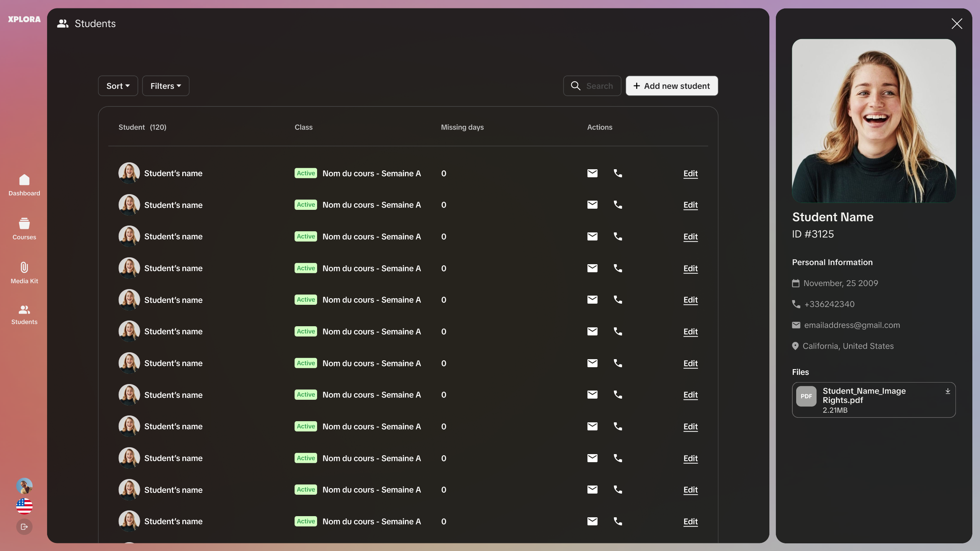Download the Student_Name_Image Rights.pdf file
Image resolution: width=980 pixels, height=551 pixels.
click(948, 391)
